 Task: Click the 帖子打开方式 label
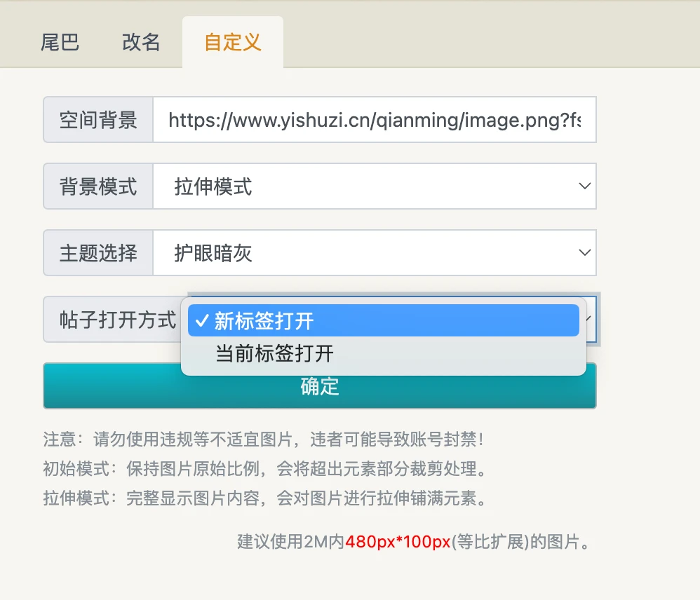point(116,320)
